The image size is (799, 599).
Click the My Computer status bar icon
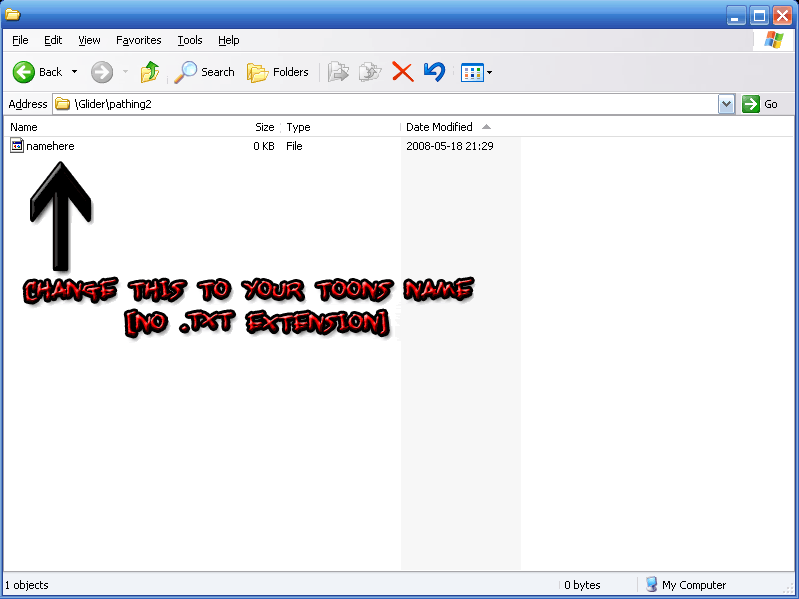(651, 584)
